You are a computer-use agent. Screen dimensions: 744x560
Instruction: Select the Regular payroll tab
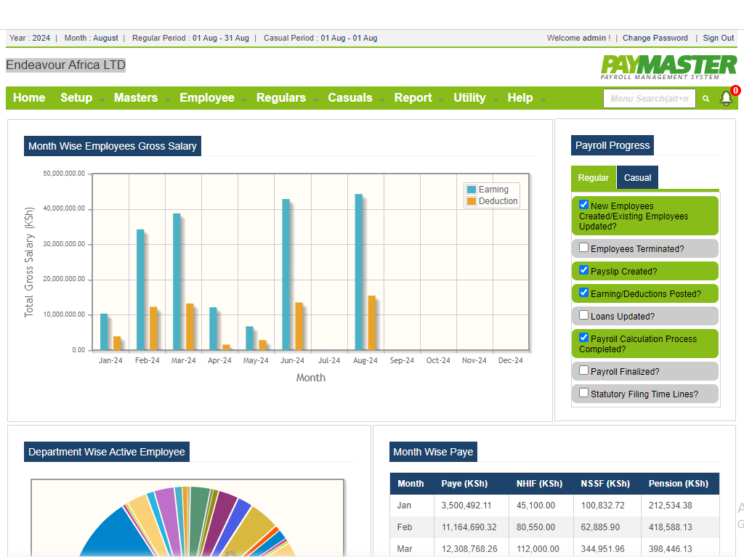(594, 178)
